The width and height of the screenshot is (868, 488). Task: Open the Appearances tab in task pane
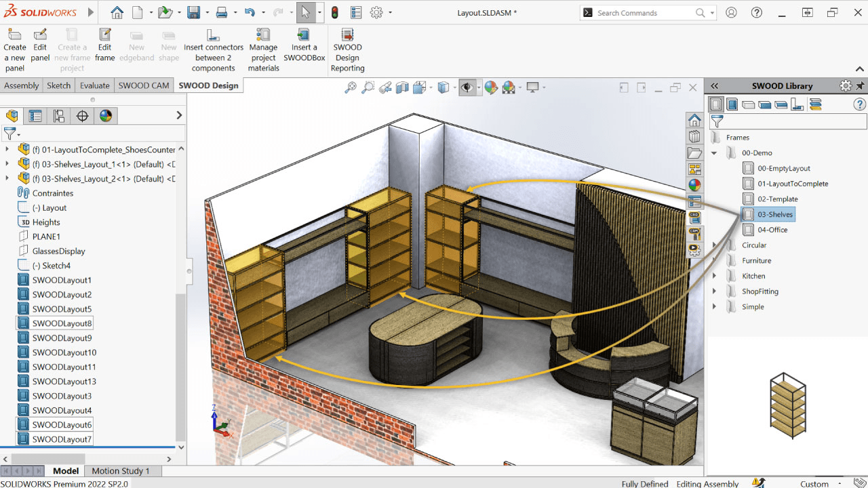point(694,184)
